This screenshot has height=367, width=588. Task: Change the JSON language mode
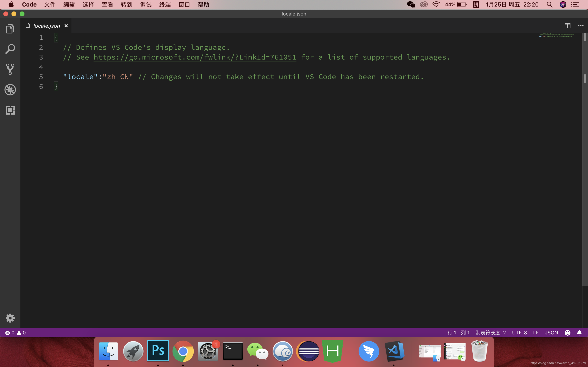[x=551, y=333]
